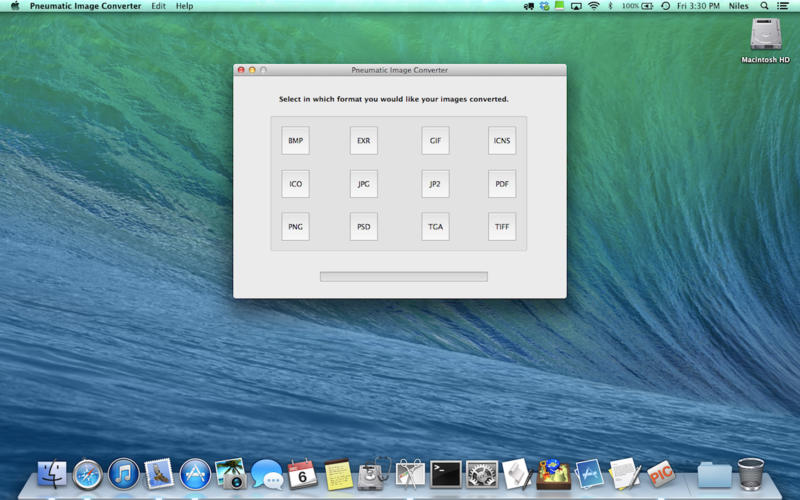Screen dimensions: 800x500
Task: Select the PNG conversion format
Action: [295, 227]
